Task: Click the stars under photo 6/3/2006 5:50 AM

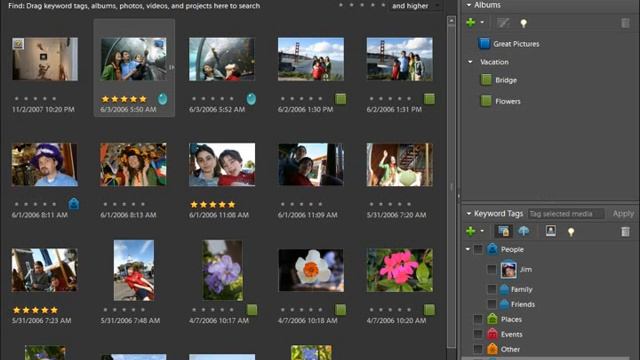Action: point(124,99)
